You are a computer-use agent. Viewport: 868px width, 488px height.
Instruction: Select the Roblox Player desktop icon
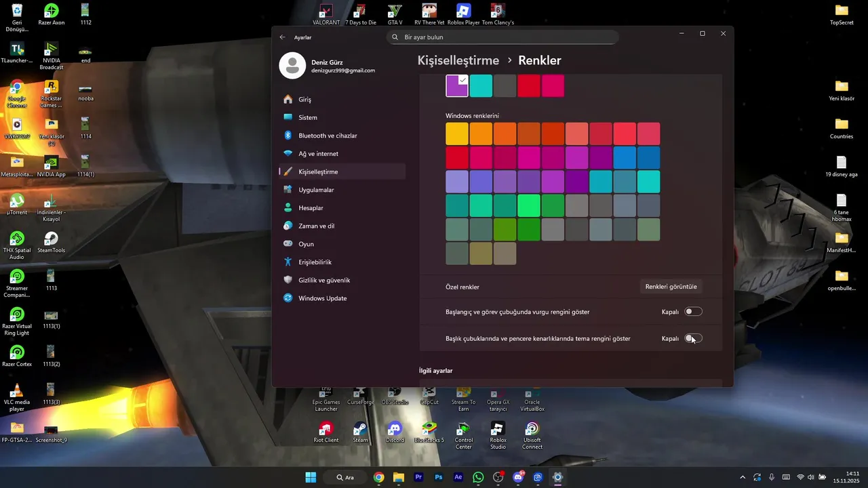464,14
